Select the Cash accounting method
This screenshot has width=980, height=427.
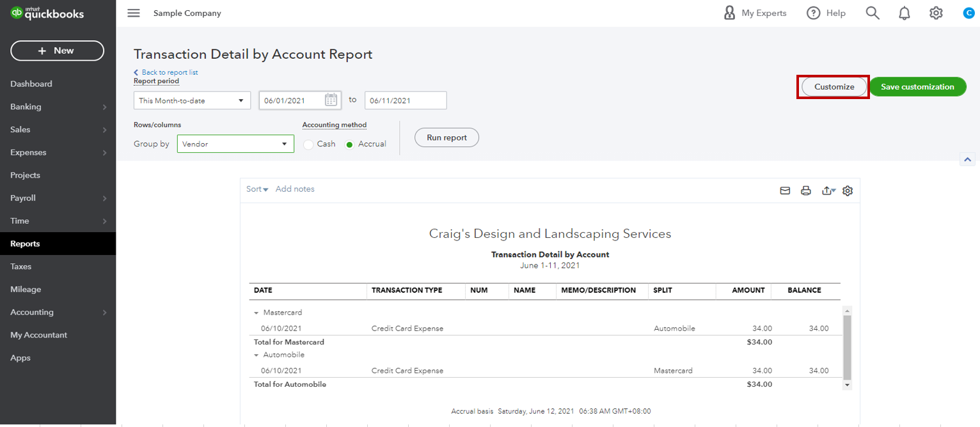(308, 144)
